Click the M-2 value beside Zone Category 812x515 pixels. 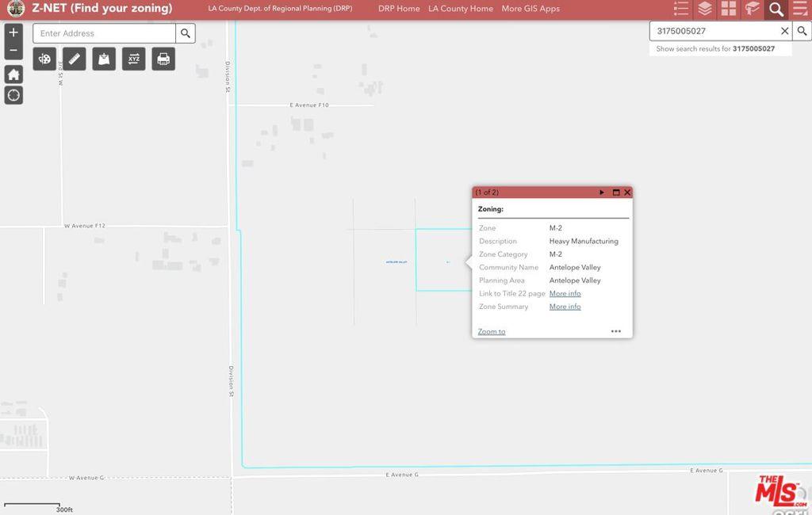tap(556, 254)
